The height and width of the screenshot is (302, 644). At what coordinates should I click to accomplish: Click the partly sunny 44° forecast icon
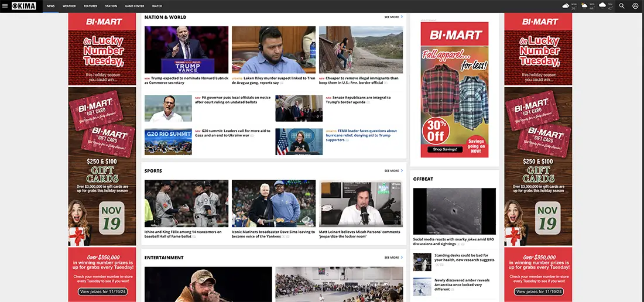point(584,6)
